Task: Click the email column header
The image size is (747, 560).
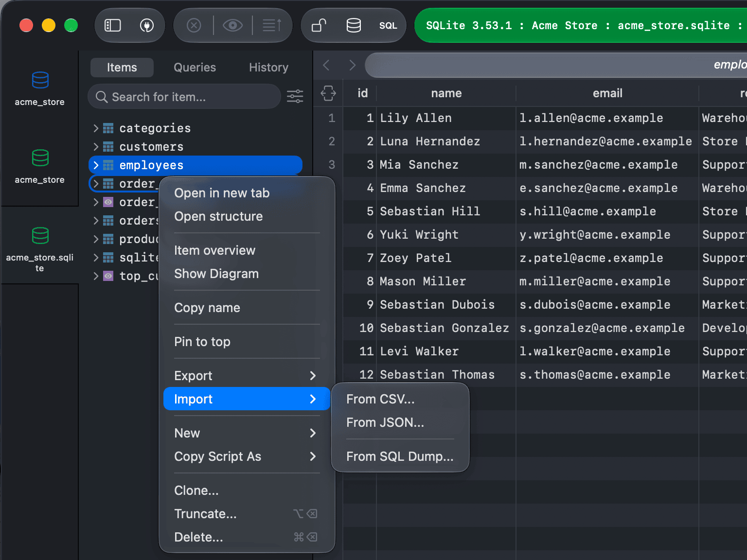Action: [x=607, y=93]
